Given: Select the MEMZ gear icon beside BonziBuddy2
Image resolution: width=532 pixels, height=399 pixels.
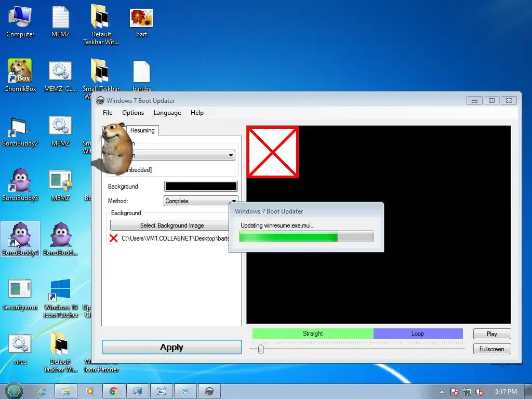Looking at the screenshot, I should point(60,130).
